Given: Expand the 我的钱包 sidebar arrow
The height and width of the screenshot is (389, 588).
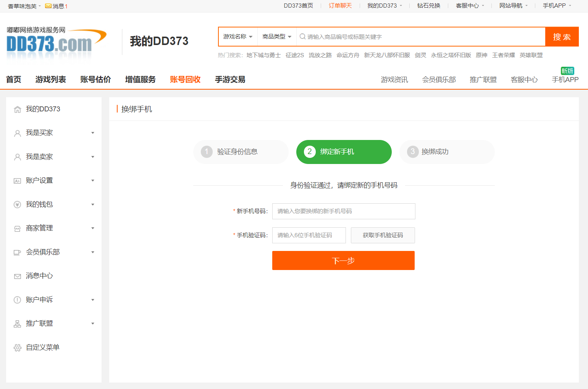Looking at the screenshot, I should click(x=93, y=205).
